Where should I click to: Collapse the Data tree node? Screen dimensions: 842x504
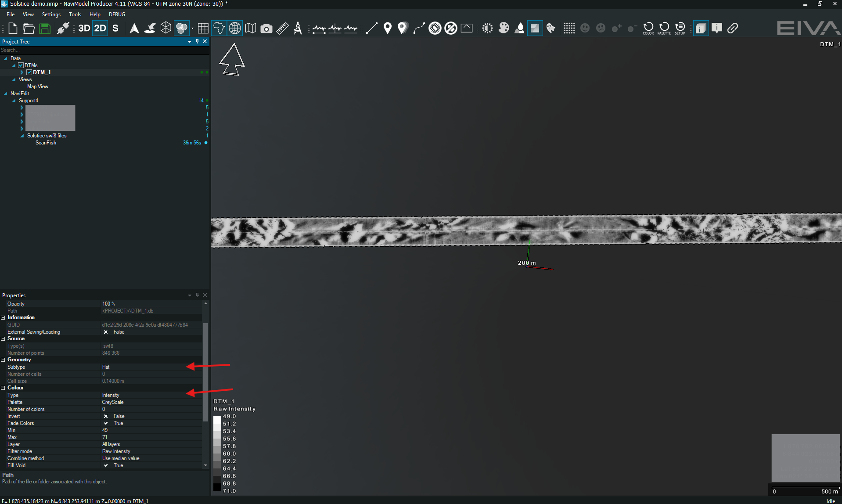pos(5,58)
